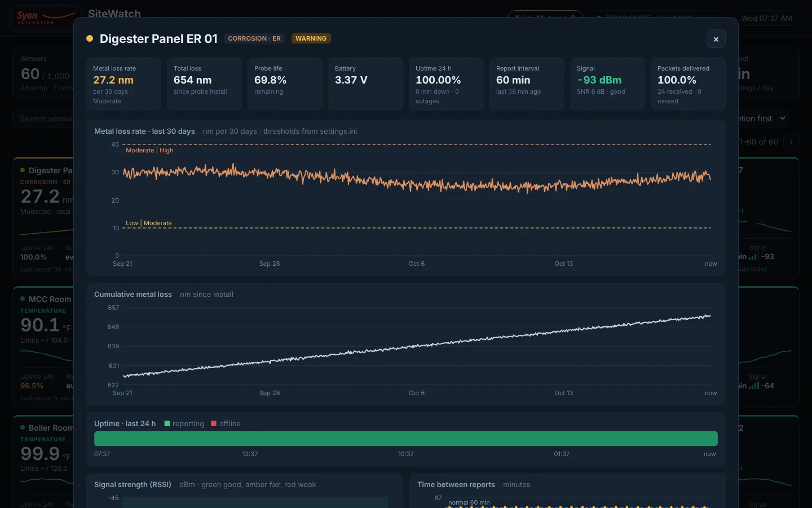Click the SiteWatch app title
Viewport: 812px width, 508px height.
click(114, 14)
